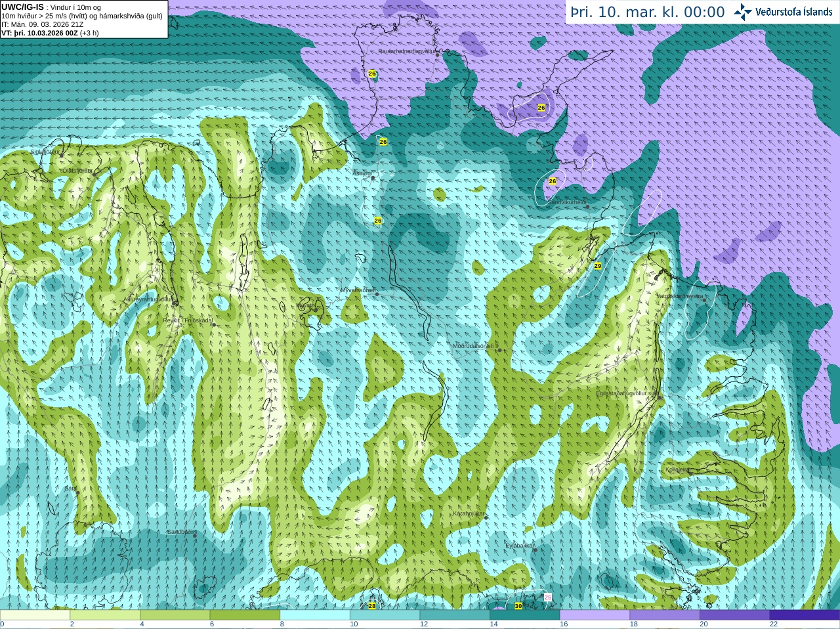
Task: Click the Ásbyrgi station marker
Action: [373, 178]
